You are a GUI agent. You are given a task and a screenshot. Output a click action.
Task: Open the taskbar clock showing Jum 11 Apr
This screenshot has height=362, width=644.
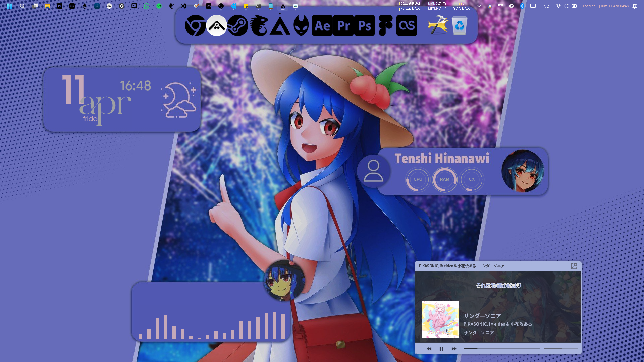pyautogui.click(x=605, y=6)
